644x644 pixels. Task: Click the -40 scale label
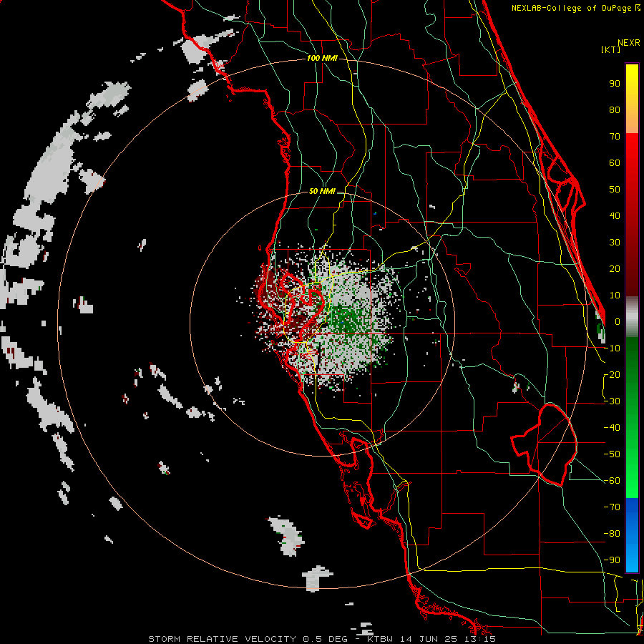point(612,428)
